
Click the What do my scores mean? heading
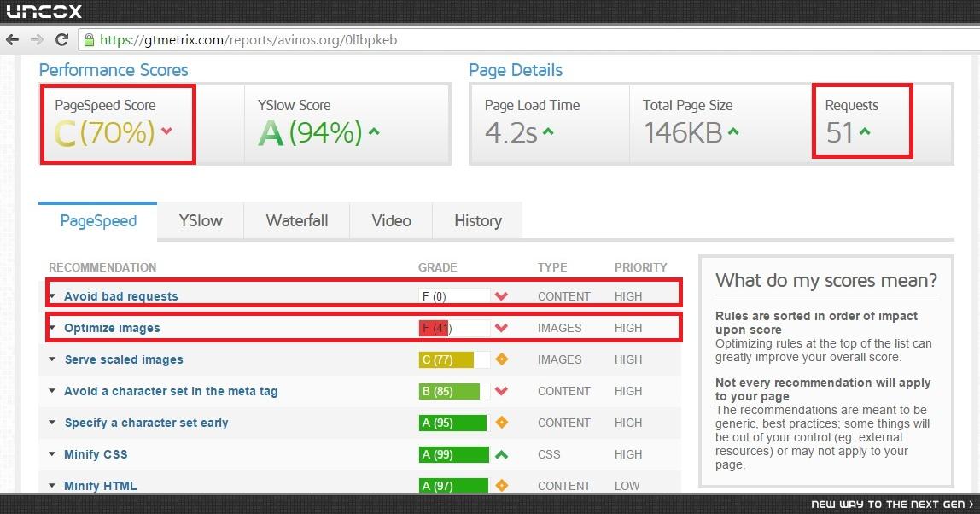[x=826, y=280]
